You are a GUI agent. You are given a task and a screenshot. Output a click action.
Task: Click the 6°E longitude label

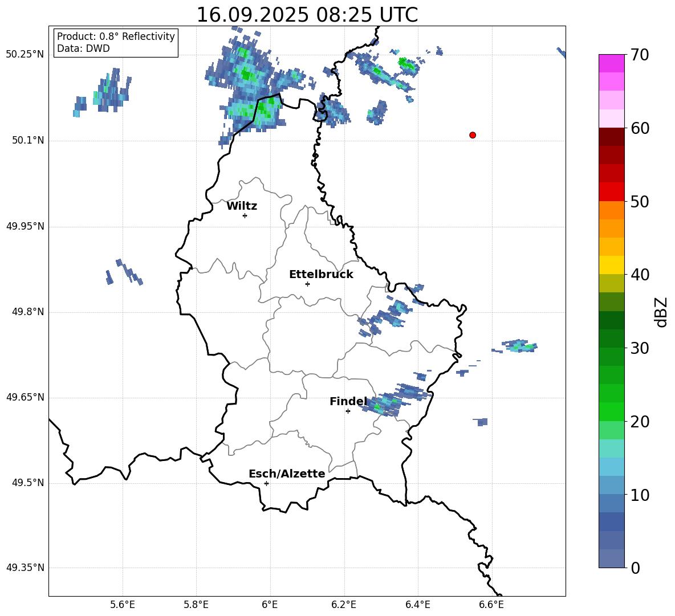click(270, 605)
